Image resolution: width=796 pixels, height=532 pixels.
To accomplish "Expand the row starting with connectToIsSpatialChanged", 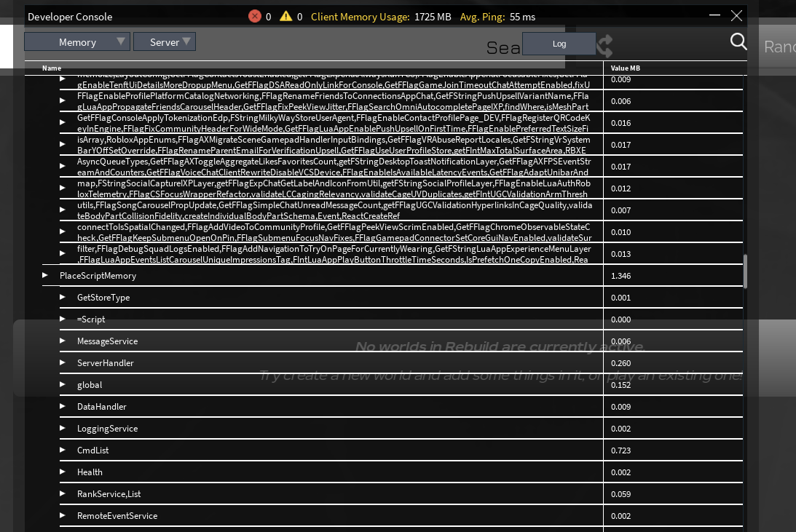I will 63,231.
